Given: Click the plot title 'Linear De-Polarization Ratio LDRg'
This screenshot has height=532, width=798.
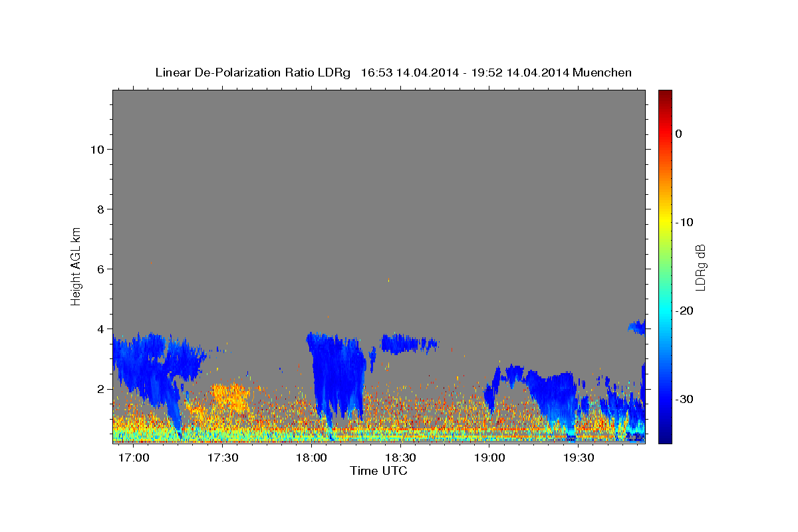Looking at the screenshot, I should pyautogui.click(x=253, y=72).
